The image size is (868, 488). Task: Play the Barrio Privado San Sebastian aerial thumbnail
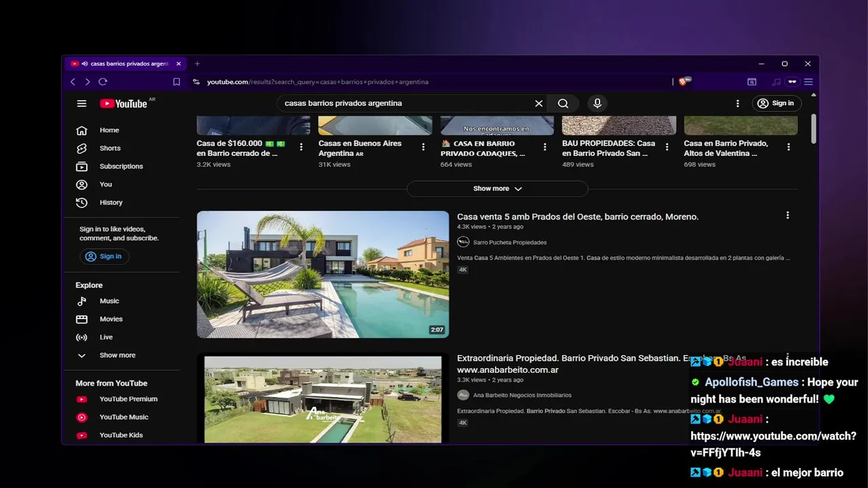(323, 399)
